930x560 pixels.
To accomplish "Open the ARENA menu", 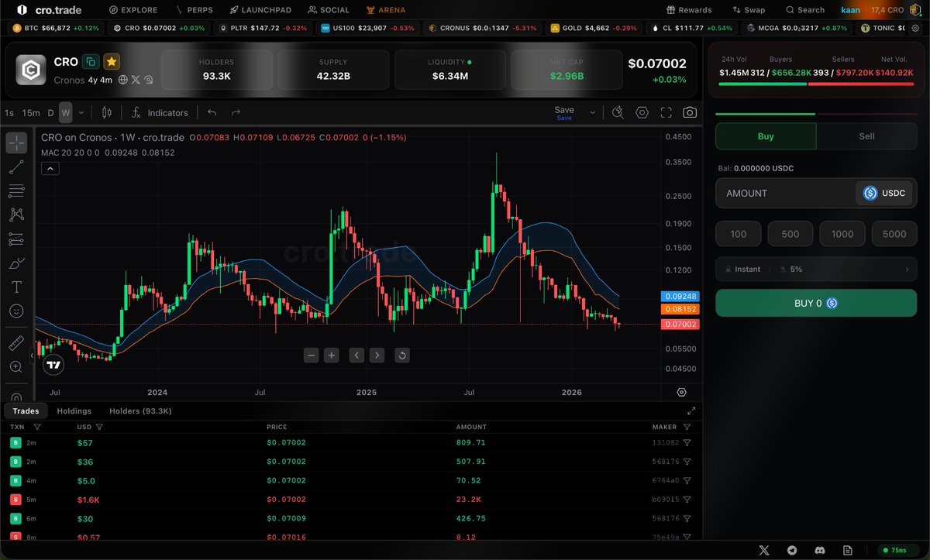I will coord(385,10).
